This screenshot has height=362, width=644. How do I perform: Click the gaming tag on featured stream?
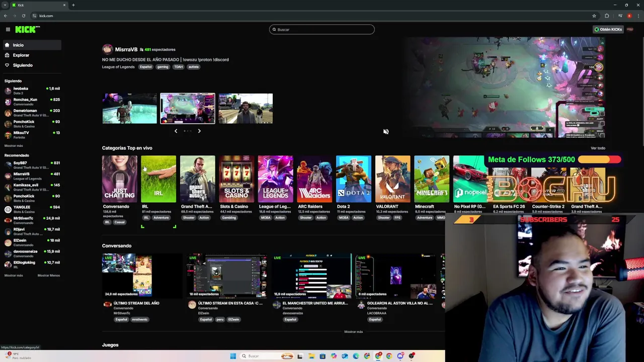(x=163, y=67)
